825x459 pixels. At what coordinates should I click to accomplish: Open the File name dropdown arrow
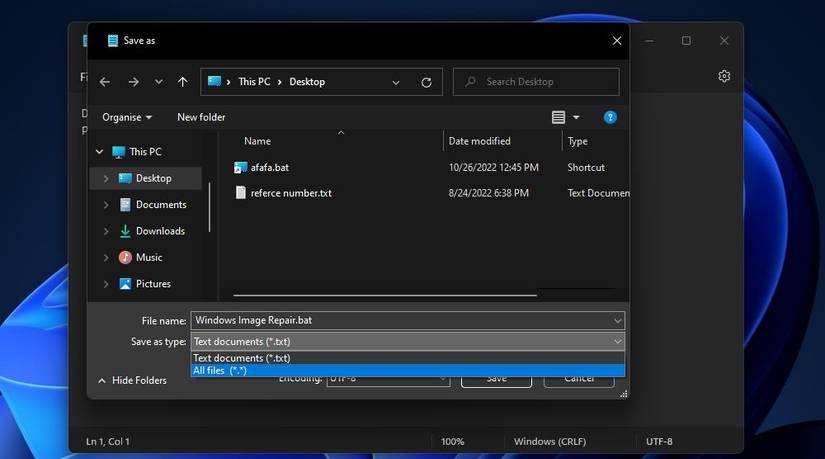click(617, 321)
